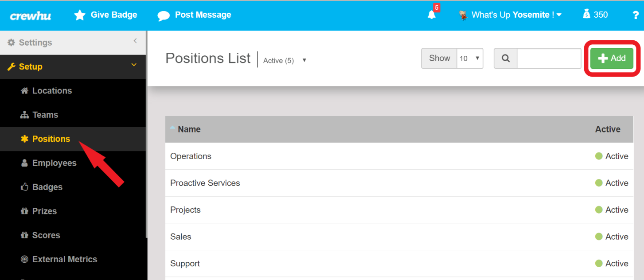Click the green Add button

coord(612,58)
